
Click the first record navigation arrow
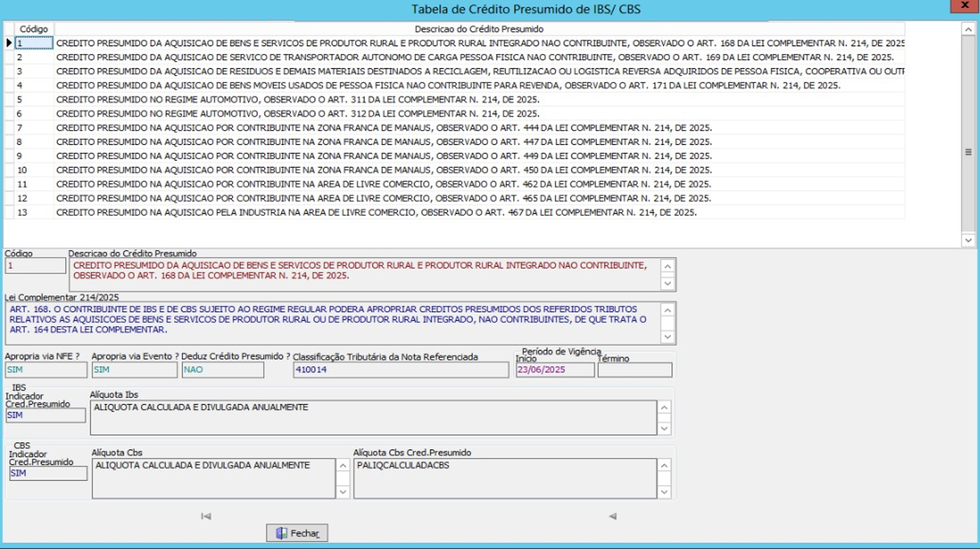(x=206, y=516)
